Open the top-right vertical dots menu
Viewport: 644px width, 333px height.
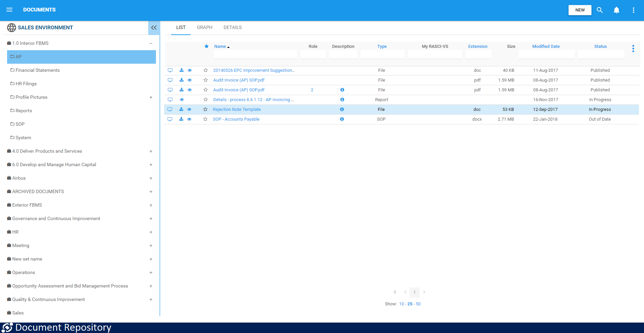[633, 10]
